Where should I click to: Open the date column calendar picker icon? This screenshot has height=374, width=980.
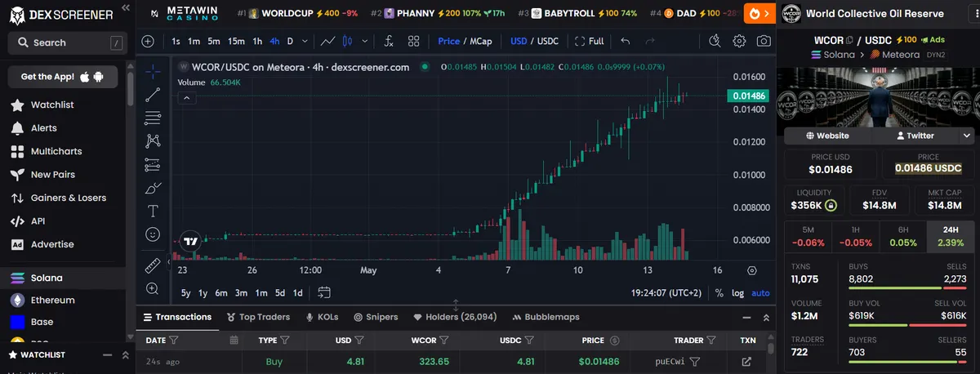[x=234, y=340]
